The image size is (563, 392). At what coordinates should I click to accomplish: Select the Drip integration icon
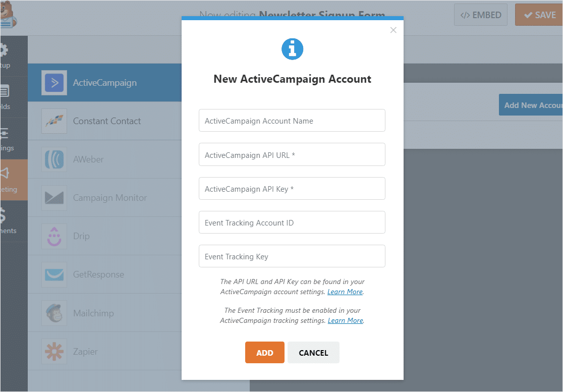pyautogui.click(x=54, y=236)
